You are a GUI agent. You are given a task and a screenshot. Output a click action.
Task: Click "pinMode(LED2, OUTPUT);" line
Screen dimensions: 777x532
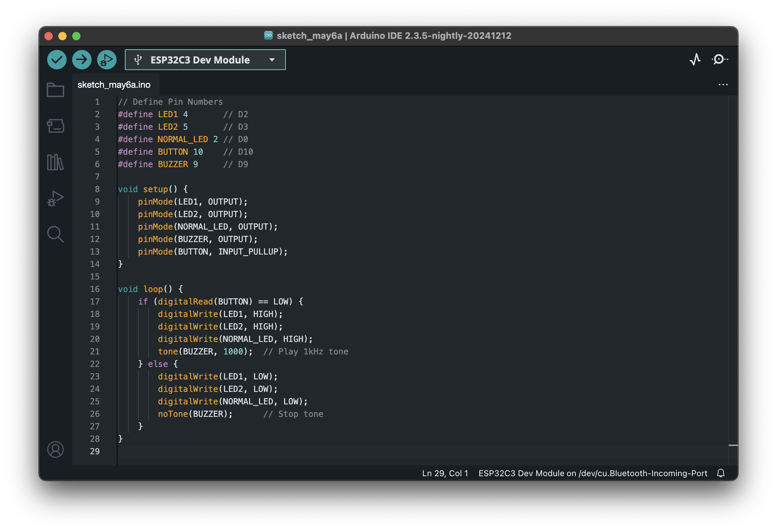coord(193,214)
